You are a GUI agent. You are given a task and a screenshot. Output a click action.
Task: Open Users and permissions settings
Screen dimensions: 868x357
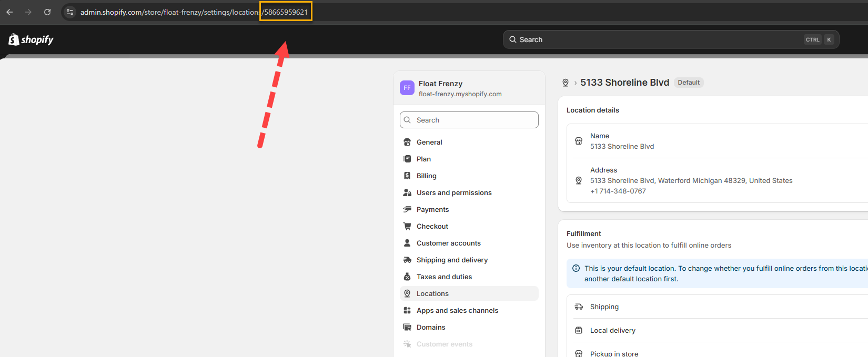tap(453, 192)
